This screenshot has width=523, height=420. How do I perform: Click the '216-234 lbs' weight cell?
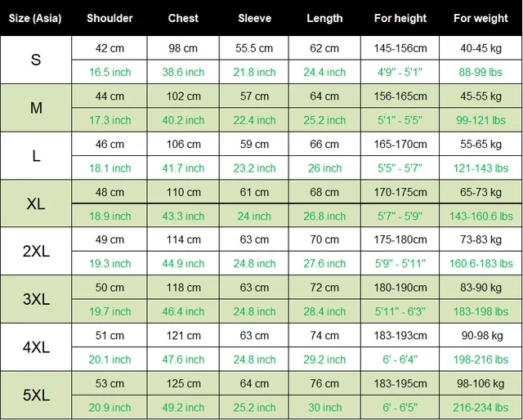[481, 407]
